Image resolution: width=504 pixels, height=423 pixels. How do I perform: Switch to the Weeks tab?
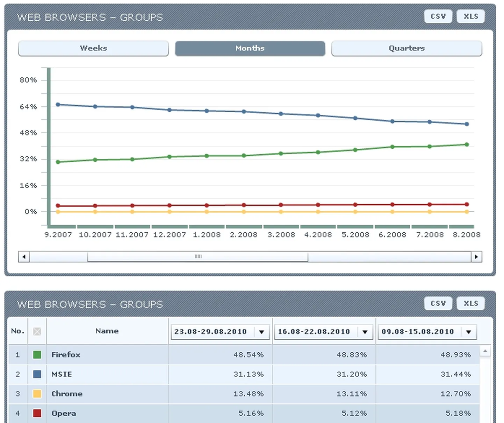(93, 48)
